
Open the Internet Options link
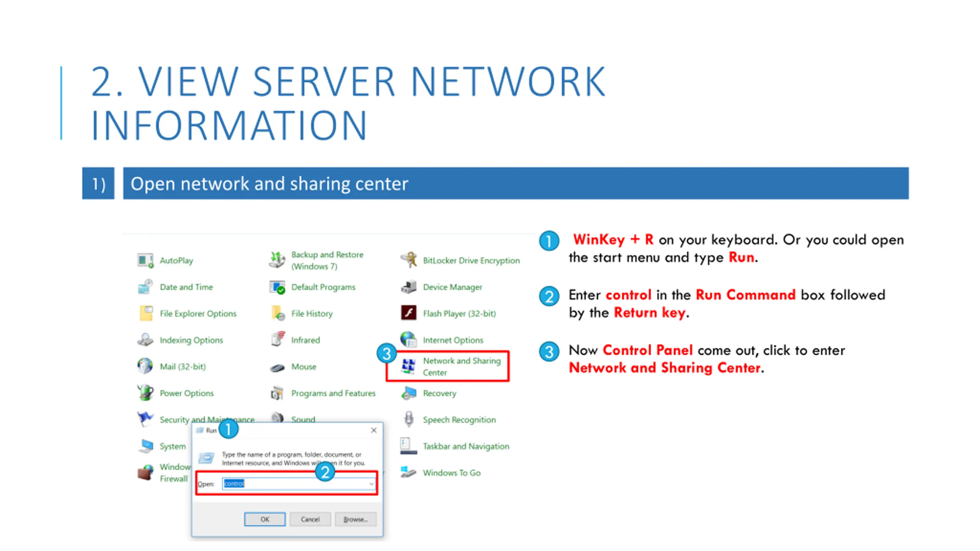click(453, 340)
